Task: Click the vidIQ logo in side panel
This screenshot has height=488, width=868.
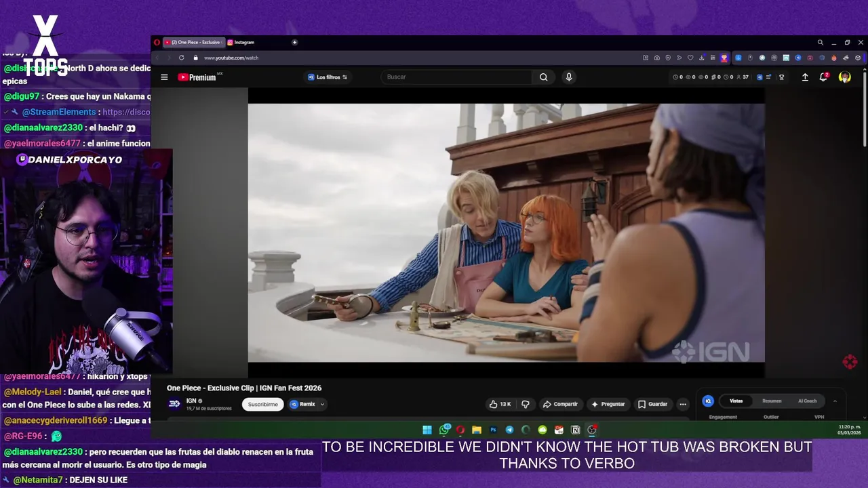Action: pos(708,401)
